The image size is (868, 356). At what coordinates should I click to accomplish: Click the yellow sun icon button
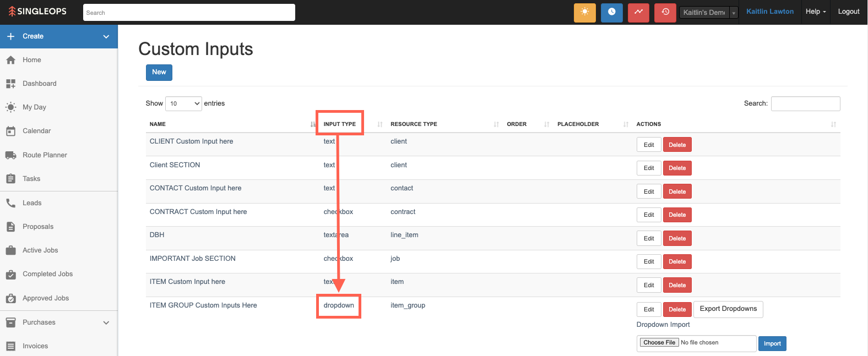(584, 12)
